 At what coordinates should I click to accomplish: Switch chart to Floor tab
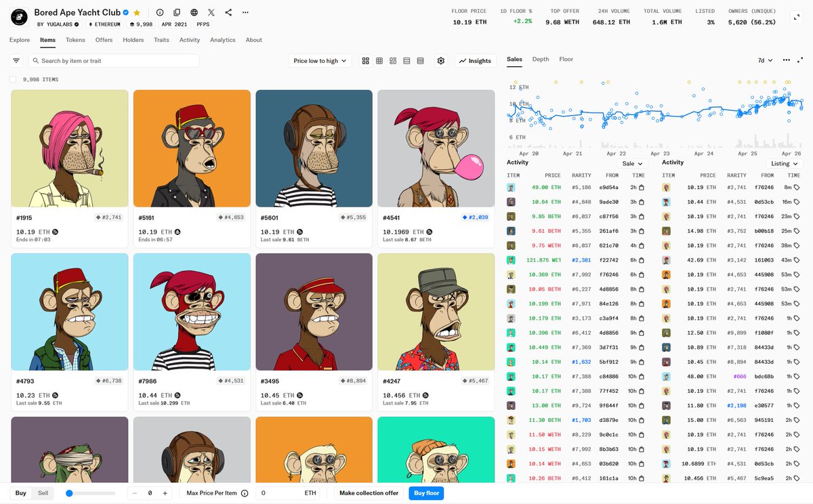click(x=566, y=60)
